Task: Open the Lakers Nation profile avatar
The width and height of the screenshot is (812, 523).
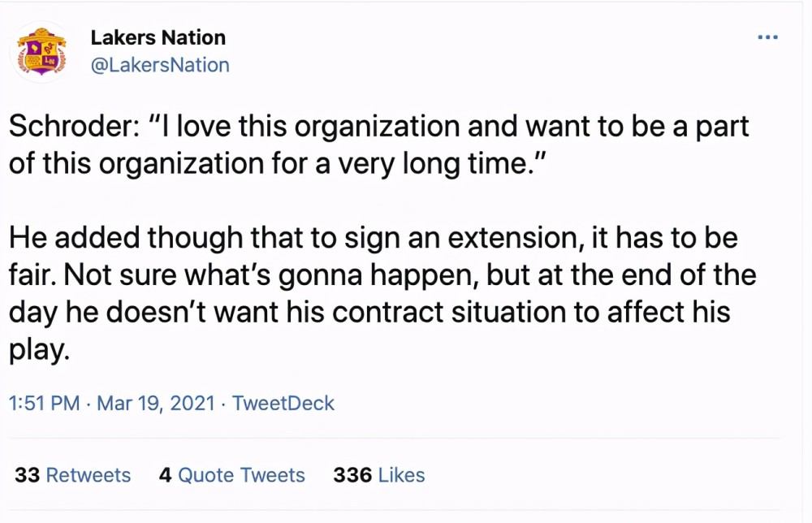Action: (41, 52)
